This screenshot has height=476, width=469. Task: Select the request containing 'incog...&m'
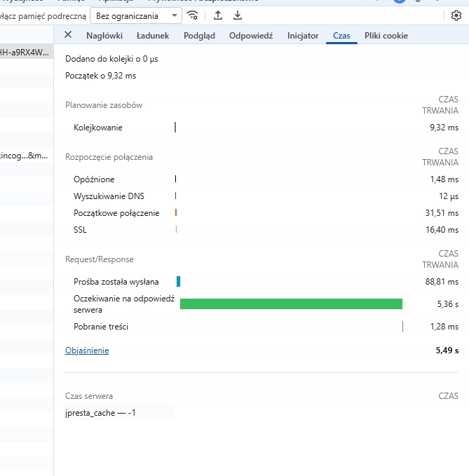click(x=25, y=155)
